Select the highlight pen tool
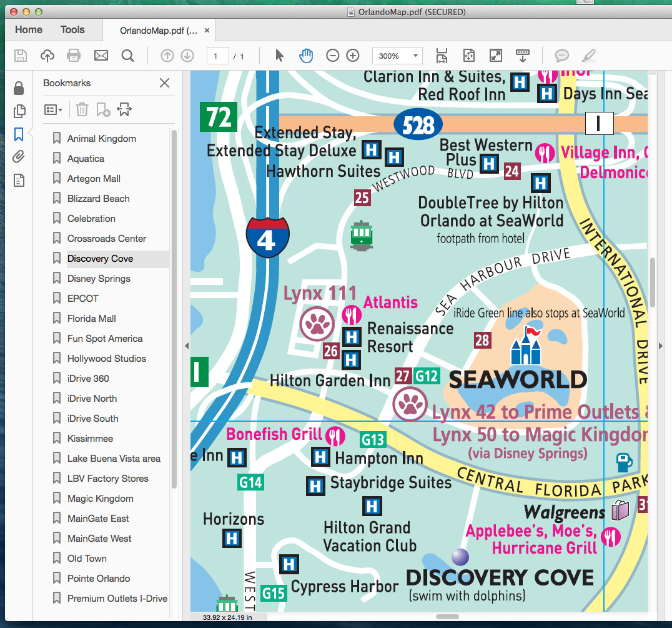672x628 pixels. click(589, 56)
